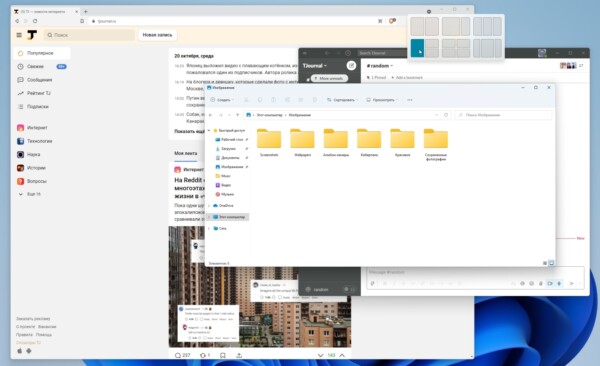
Task: Open Популярное in TJournal sidebar
Action: click(x=42, y=53)
